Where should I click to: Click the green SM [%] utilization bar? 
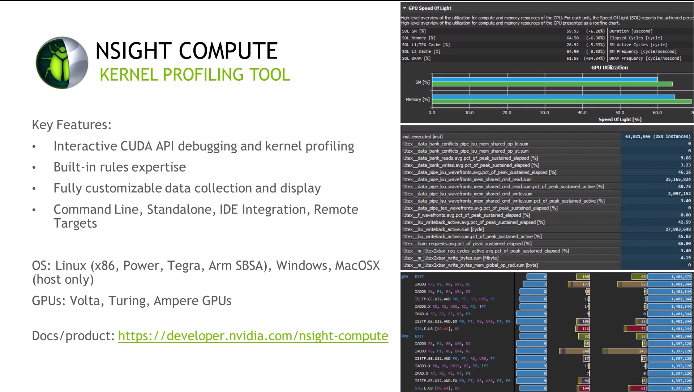[x=552, y=84]
